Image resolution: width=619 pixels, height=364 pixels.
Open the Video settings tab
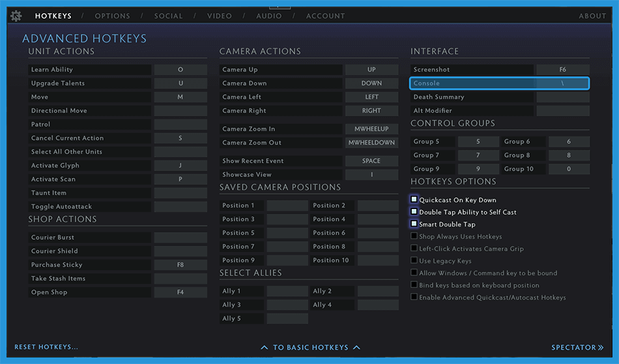[220, 16]
